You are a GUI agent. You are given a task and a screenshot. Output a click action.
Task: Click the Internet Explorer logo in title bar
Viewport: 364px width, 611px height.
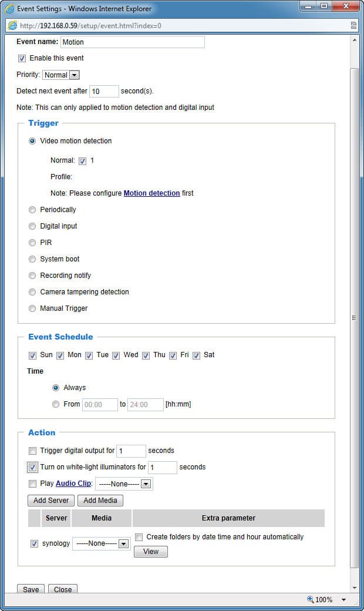pyautogui.click(x=9, y=8)
